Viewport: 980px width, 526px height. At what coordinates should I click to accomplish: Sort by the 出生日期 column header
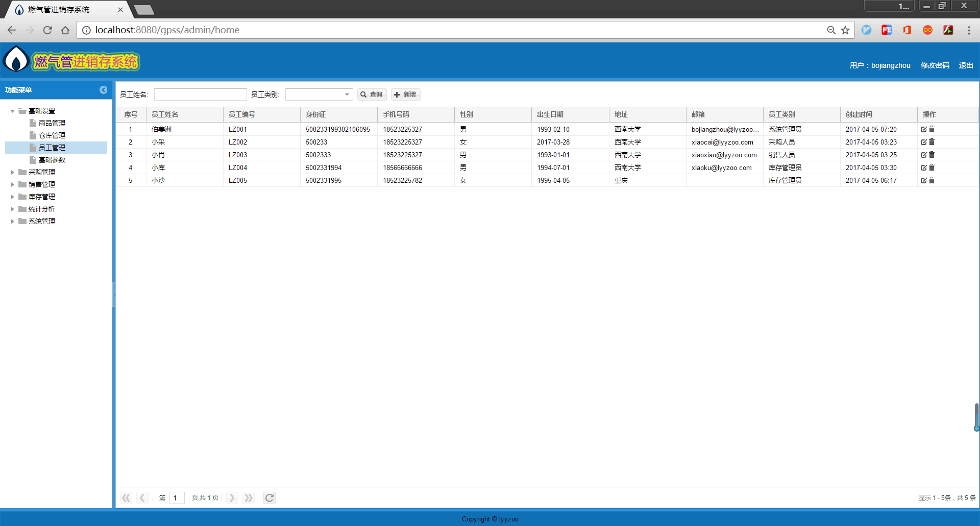pyautogui.click(x=570, y=114)
